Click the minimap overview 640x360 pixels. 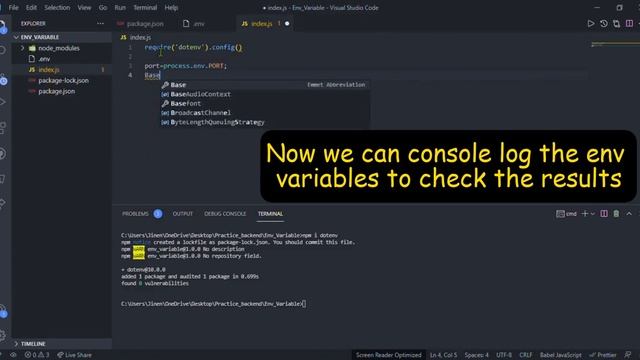pyautogui.click(x=615, y=44)
